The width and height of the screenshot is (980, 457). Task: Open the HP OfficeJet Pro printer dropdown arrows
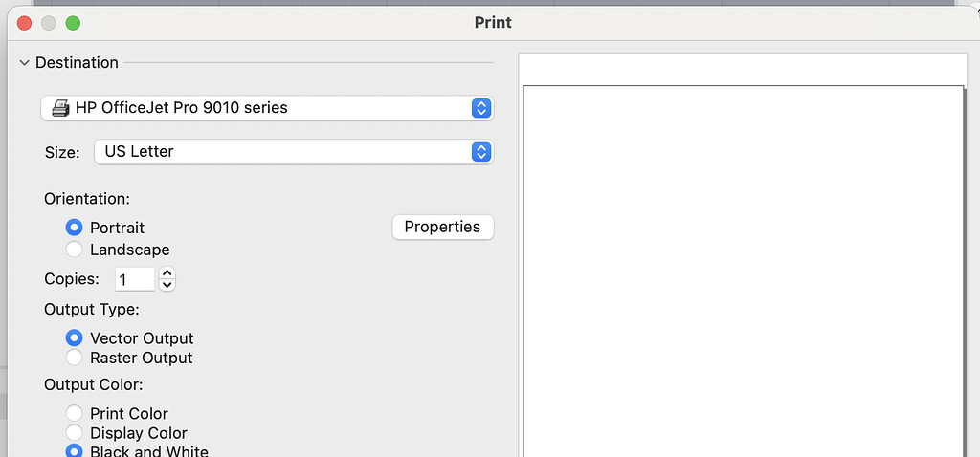click(x=481, y=108)
